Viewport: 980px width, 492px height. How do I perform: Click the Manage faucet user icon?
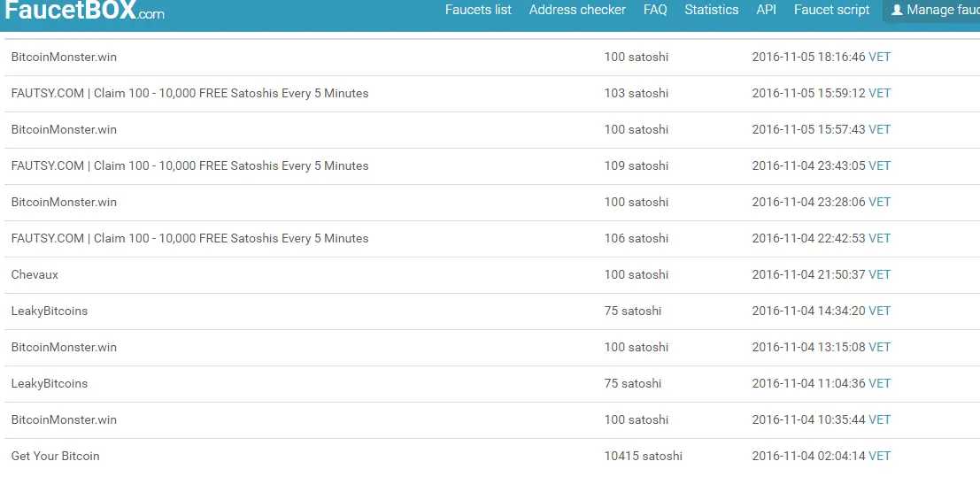tap(897, 10)
